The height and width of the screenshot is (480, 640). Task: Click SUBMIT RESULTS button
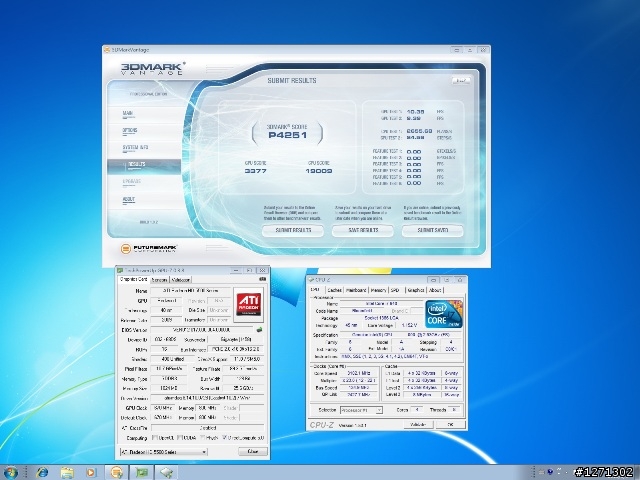[293, 231]
